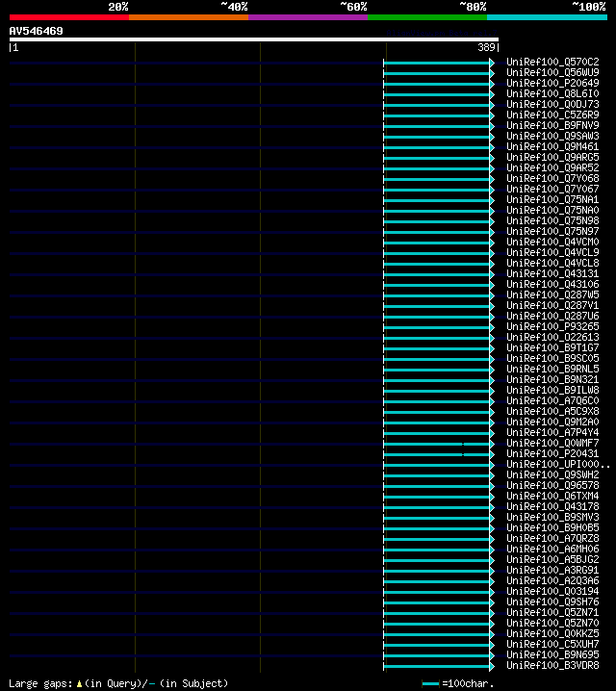The height and width of the screenshot is (691, 616).
Task: Open UniRef100_Q7Y068 hit
Action: 552,178
